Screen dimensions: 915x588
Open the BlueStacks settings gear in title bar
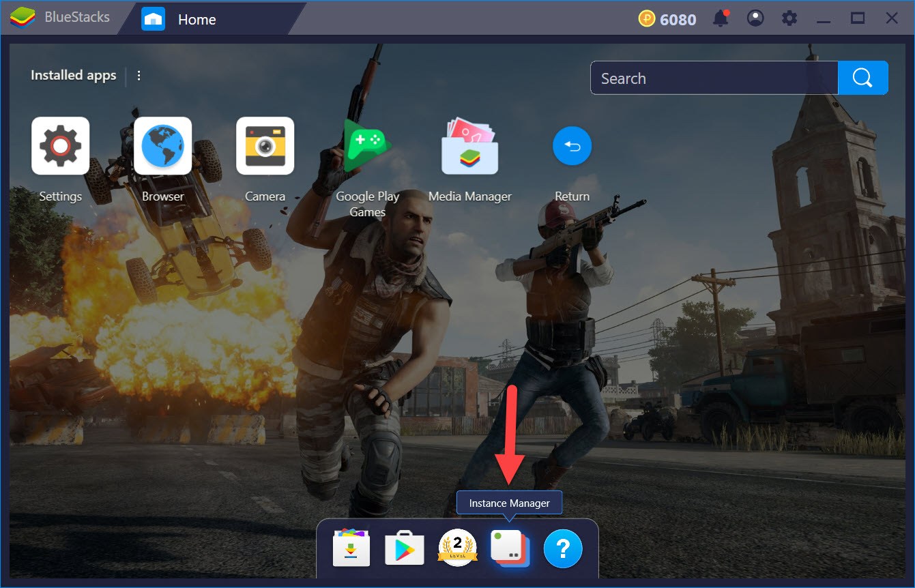point(789,18)
